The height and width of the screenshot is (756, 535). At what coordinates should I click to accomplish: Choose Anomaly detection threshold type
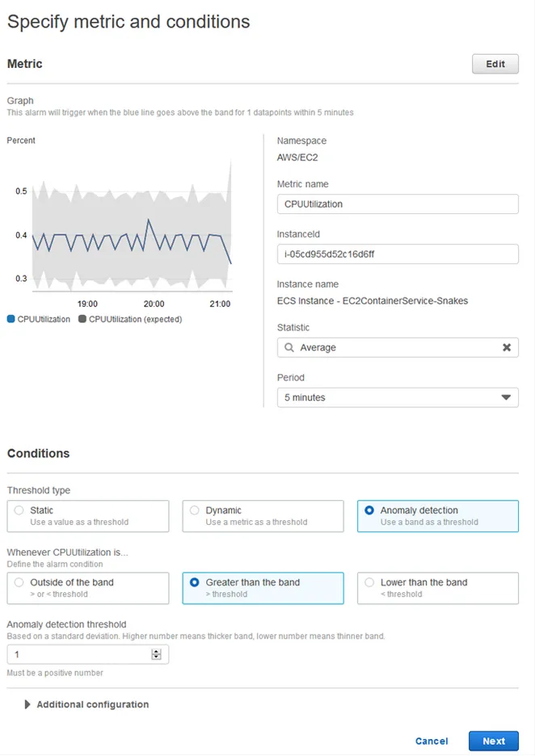[369, 510]
